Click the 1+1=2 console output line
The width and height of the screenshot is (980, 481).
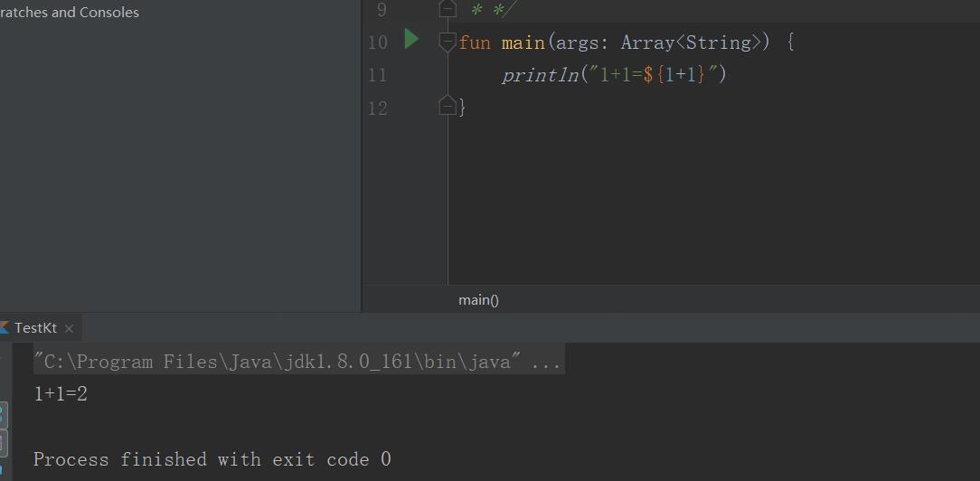point(61,394)
